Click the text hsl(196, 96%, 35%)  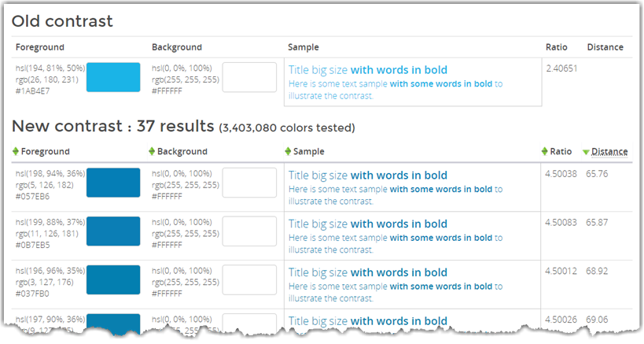click(x=50, y=271)
